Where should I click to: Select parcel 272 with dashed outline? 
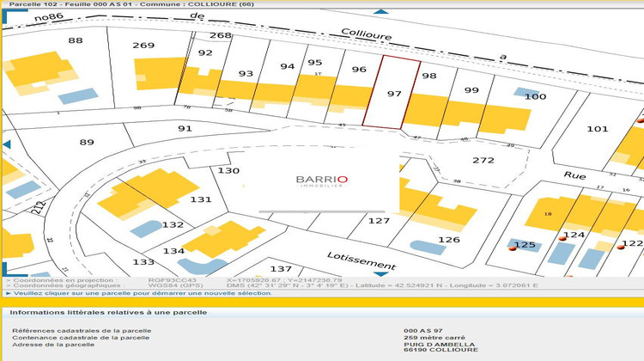[x=483, y=161]
